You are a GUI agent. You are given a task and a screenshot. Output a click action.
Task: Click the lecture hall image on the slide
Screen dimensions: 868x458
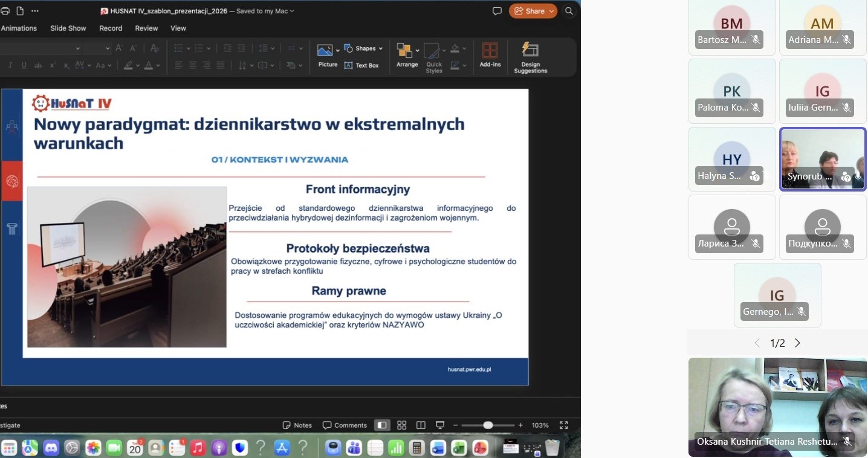click(x=127, y=267)
